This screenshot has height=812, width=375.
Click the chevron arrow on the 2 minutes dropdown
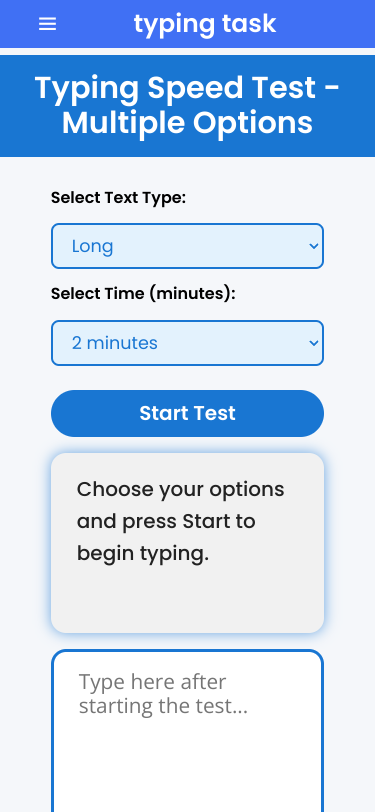pyautogui.click(x=313, y=343)
